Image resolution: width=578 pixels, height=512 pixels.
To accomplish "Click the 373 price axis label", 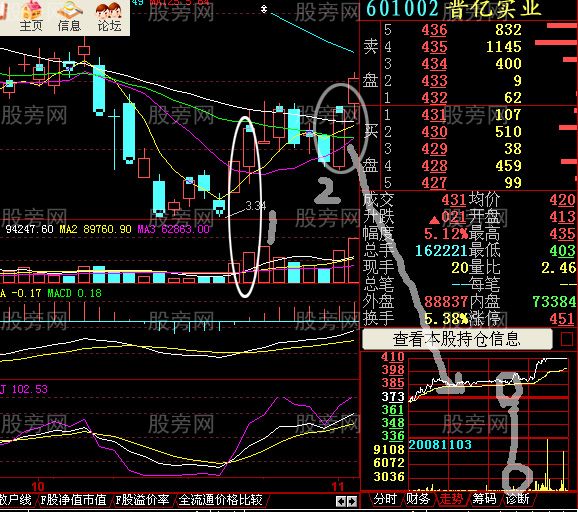I will point(393,397).
